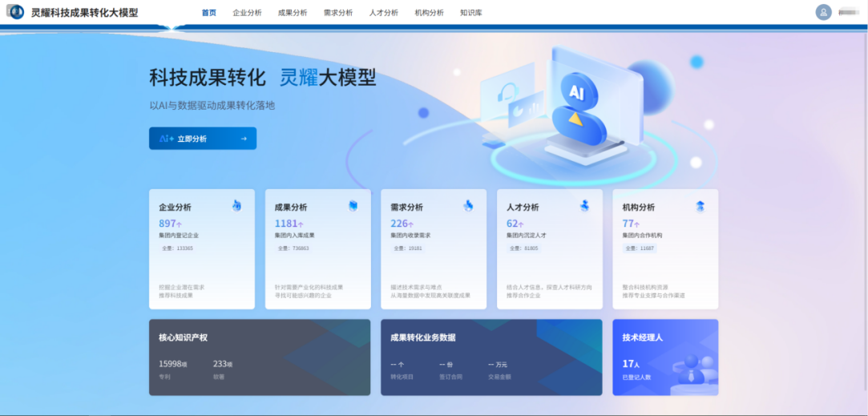Open the user avatar icon
The width and height of the screenshot is (868, 416).
tap(823, 12)
